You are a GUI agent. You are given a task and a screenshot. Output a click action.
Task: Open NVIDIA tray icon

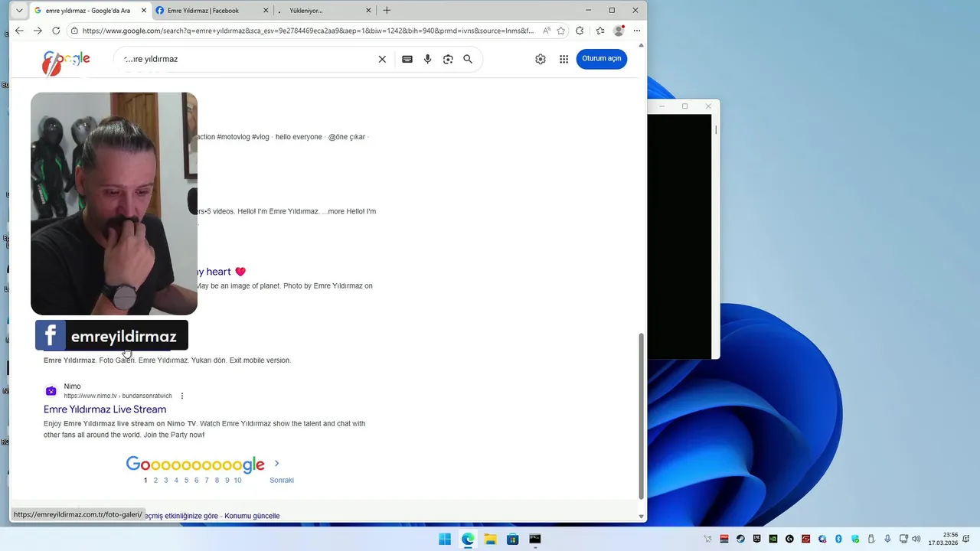pyautogui.click(x=773, y=539)
